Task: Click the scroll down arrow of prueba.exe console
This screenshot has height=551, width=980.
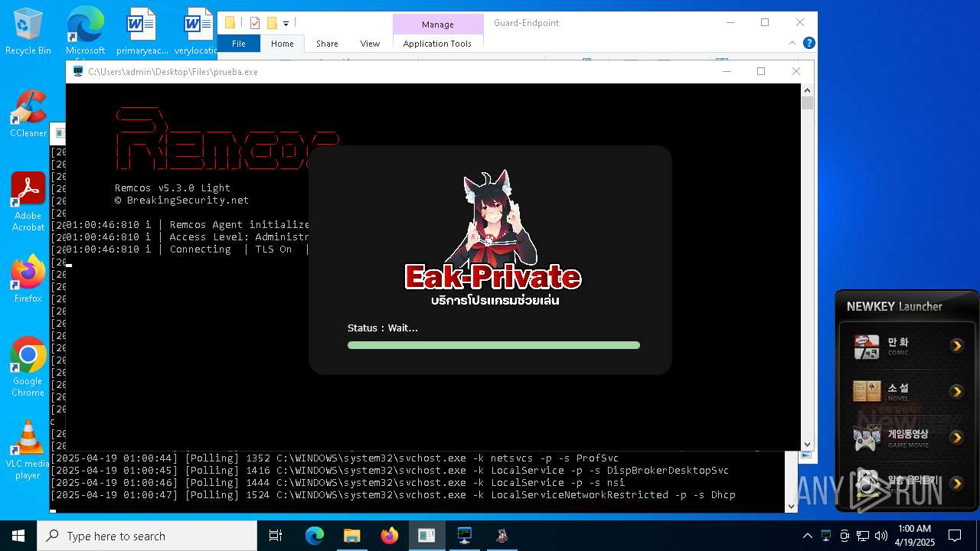Action: coord(807,444)
